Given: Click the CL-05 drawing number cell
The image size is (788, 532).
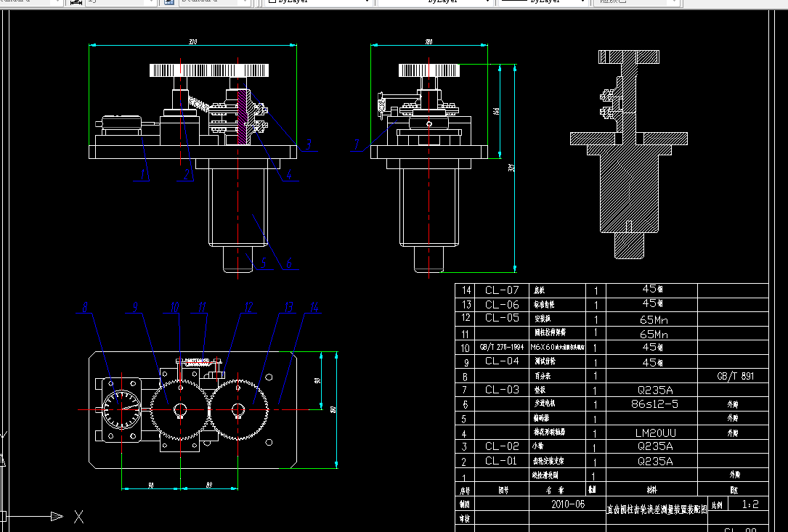Looking at the screenshot, I should (502, 318).
